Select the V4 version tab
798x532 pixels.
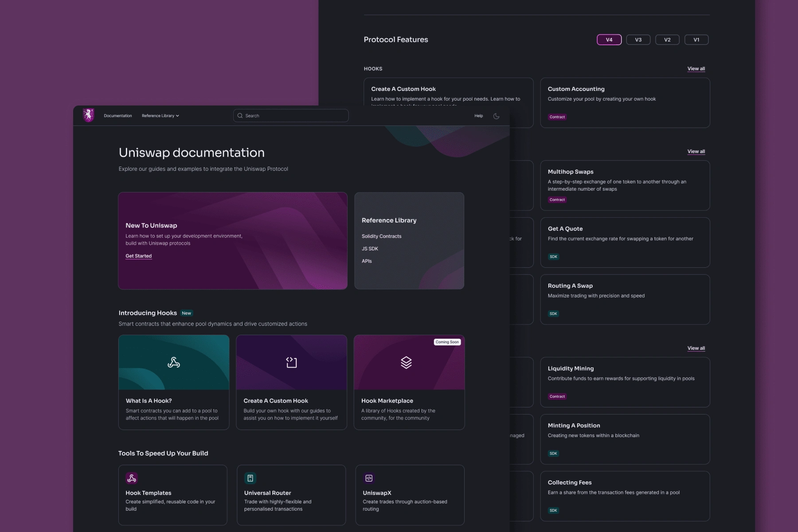(609, 39)
